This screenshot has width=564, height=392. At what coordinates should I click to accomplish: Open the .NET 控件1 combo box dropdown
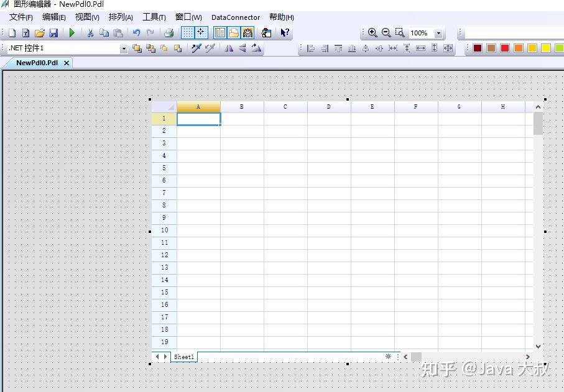(x=124, y=47)
